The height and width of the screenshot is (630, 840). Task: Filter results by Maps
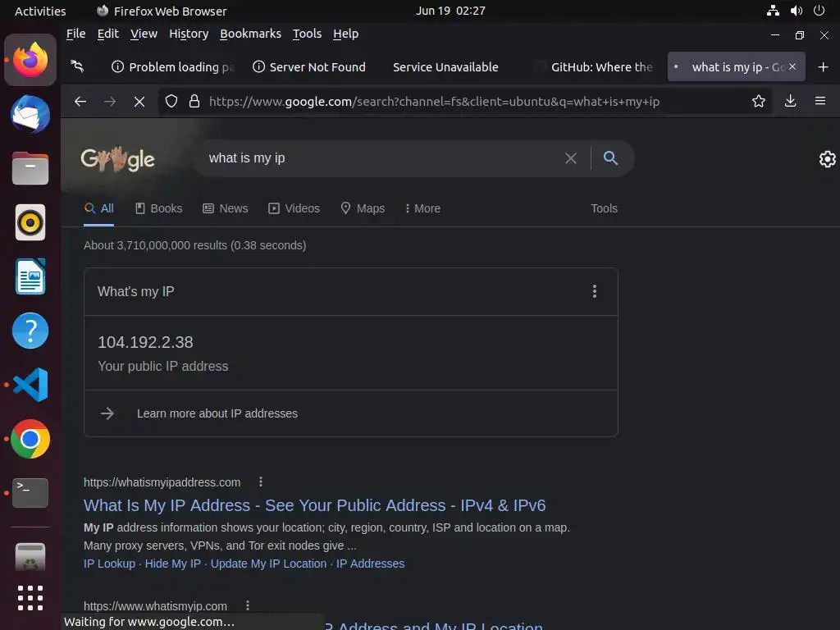363,208
